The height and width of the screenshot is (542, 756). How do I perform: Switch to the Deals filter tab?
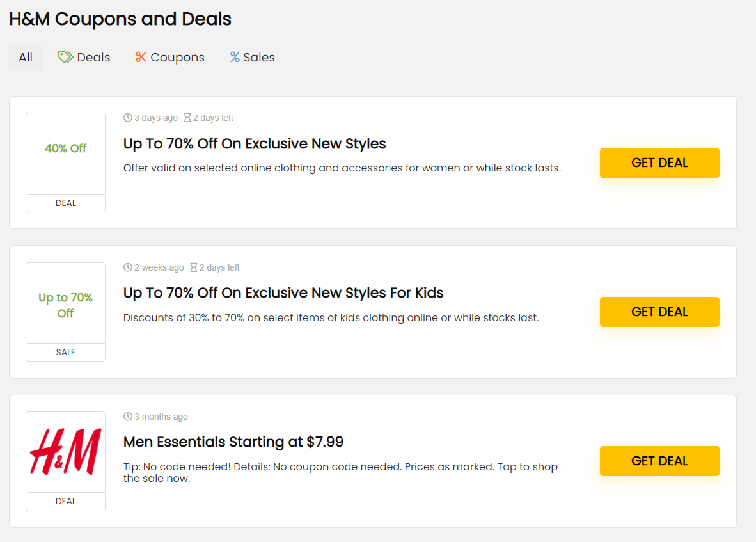[x=93, y=58]
